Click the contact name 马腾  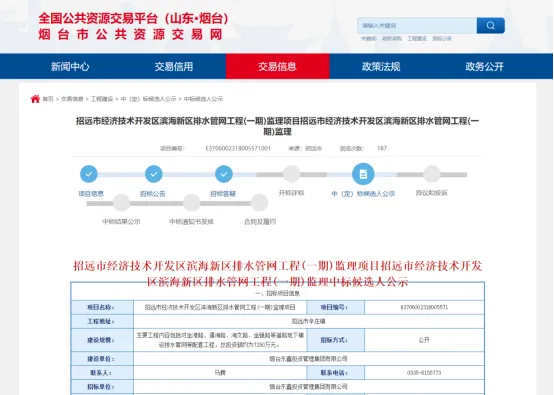click(220, 373)
